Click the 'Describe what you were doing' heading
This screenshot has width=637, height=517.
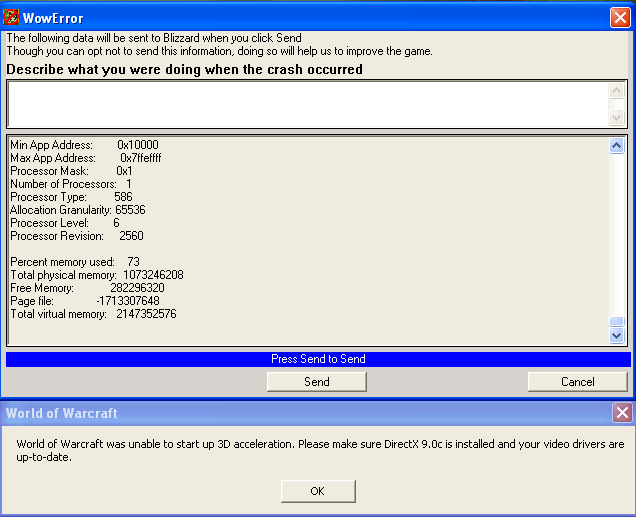(x=184, y=69)
